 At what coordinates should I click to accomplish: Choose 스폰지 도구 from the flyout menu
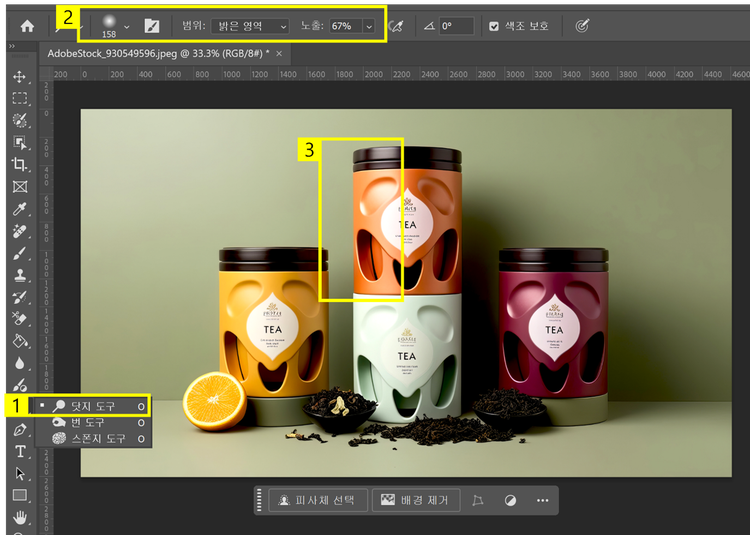[97, 439]
